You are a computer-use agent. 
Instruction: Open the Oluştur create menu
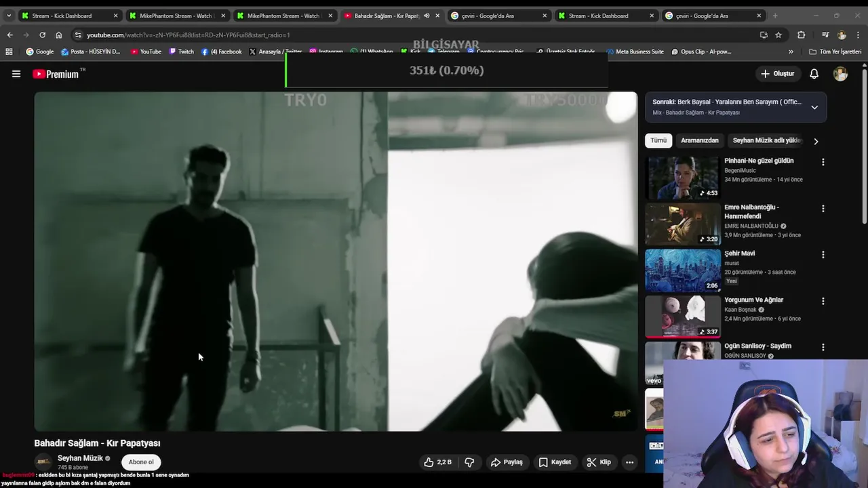tap(777, 74)
